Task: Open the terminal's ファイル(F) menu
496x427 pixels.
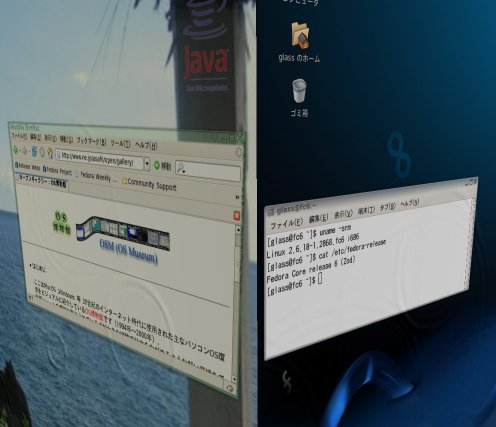Action: (x=286, y=224)
